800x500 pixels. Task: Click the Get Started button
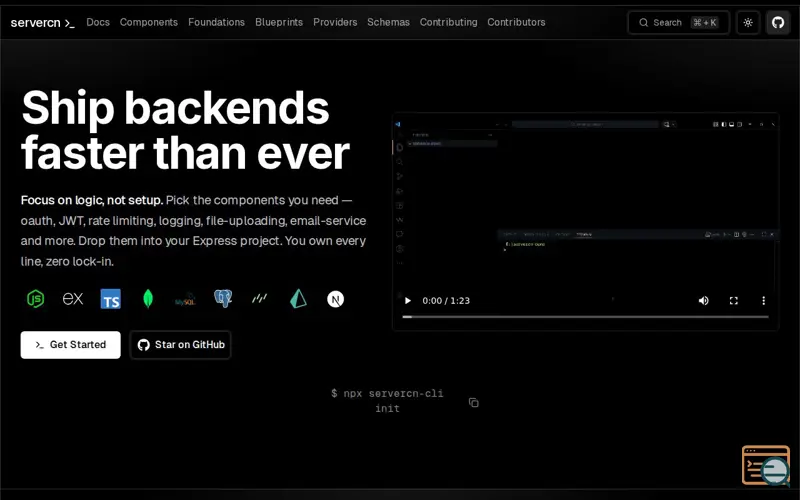pos(70,345)
